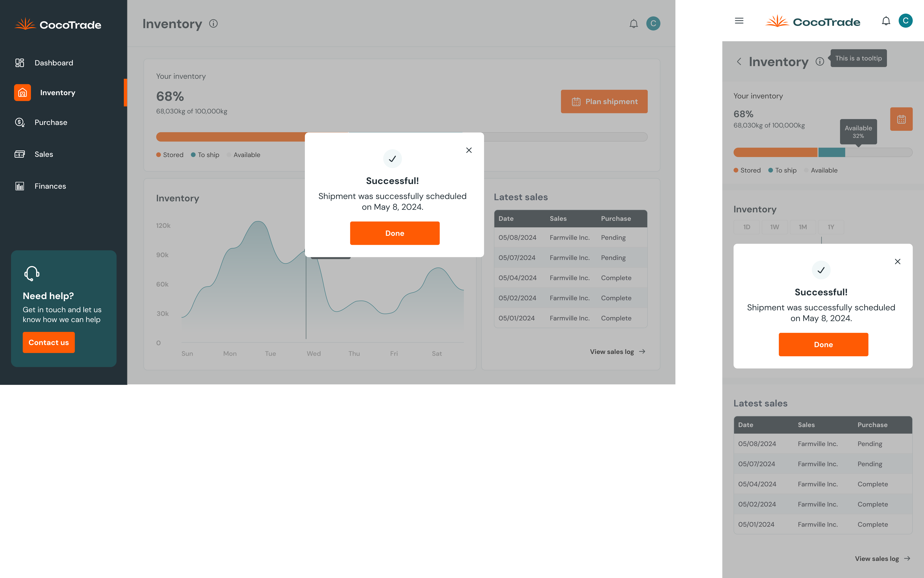The width and height of the screenshot is (924, 578).
Task: Open the hamburger menu in mobile view
Action: [x=739, y=21]
